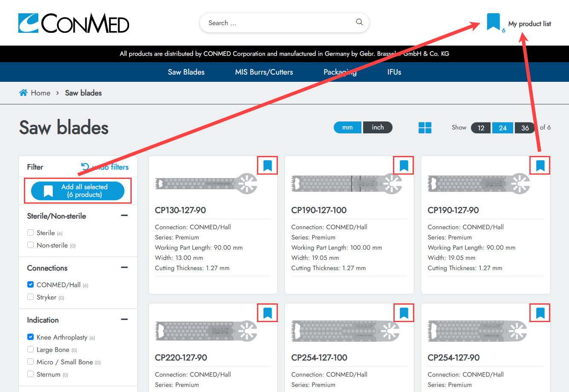569x392 pixels.
Task: Bookmark the CP190-127-90 product card
Action: coord(540,165)
